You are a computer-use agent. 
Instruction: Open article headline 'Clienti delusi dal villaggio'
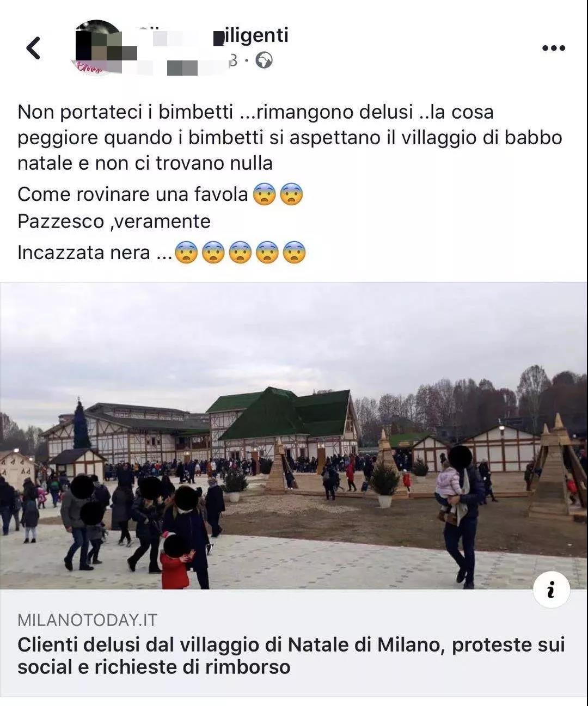(x=291, y=655)
